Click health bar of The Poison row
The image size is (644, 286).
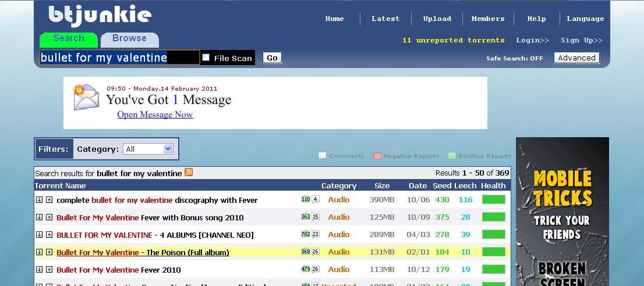(493, 252)
